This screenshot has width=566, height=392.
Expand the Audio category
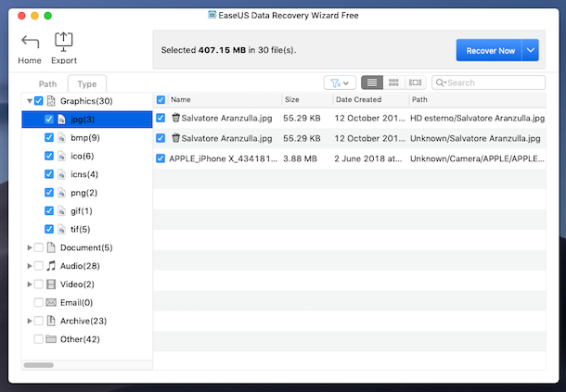[30, 266]
